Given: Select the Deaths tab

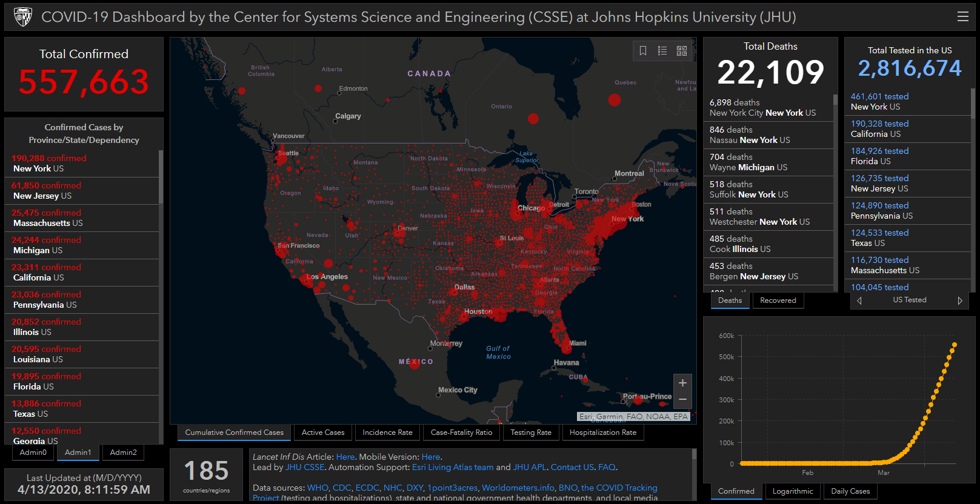Looking at the screenshot, I should tap(730, 300).
